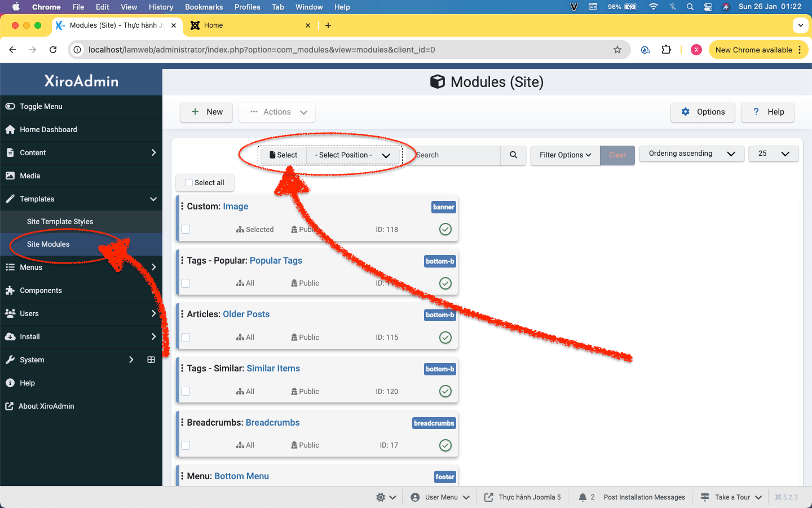The image size is (812, 508).
Task: Open a new Chrome tab
Action: pos(328,25)
